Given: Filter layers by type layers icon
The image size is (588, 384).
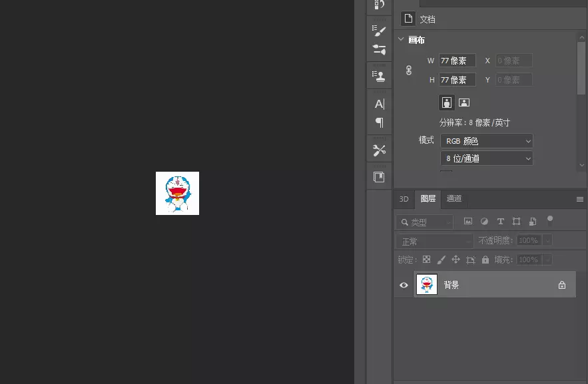Looking at the screenshot, I should coord(501,222).
